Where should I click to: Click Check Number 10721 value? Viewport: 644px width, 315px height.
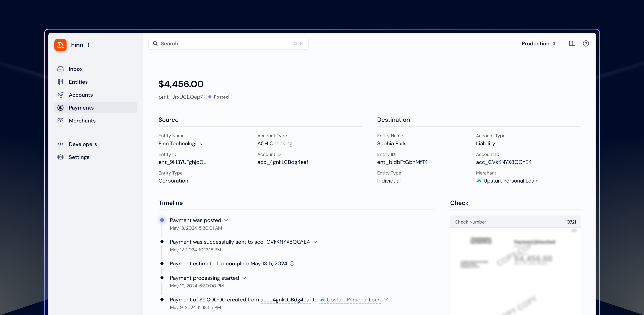tap(571, 222)
